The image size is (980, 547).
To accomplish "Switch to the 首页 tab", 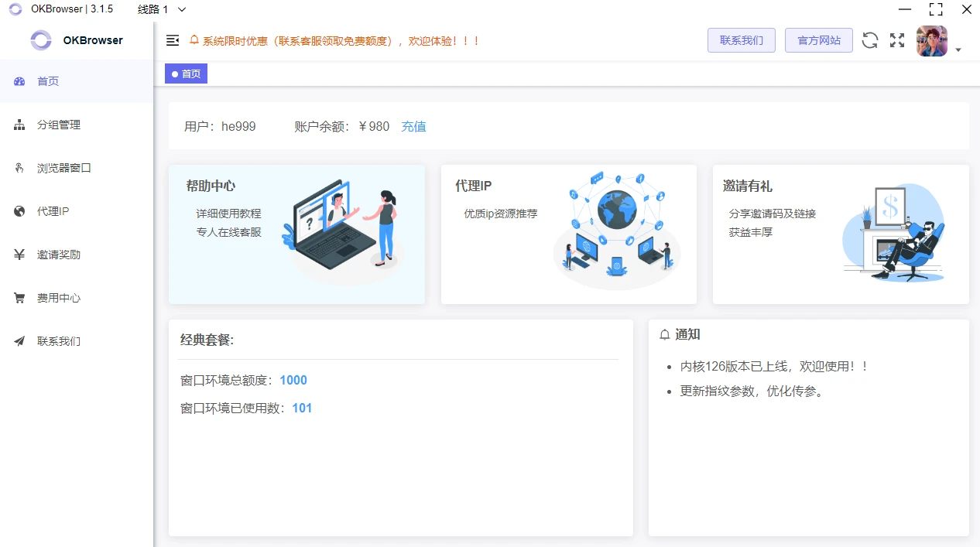I will click(185, 73).
